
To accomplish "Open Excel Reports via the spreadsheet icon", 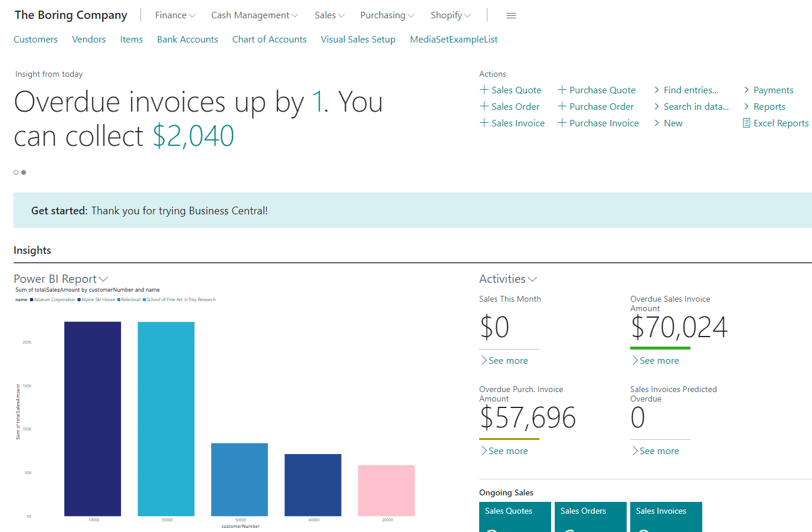I will 746,123.
